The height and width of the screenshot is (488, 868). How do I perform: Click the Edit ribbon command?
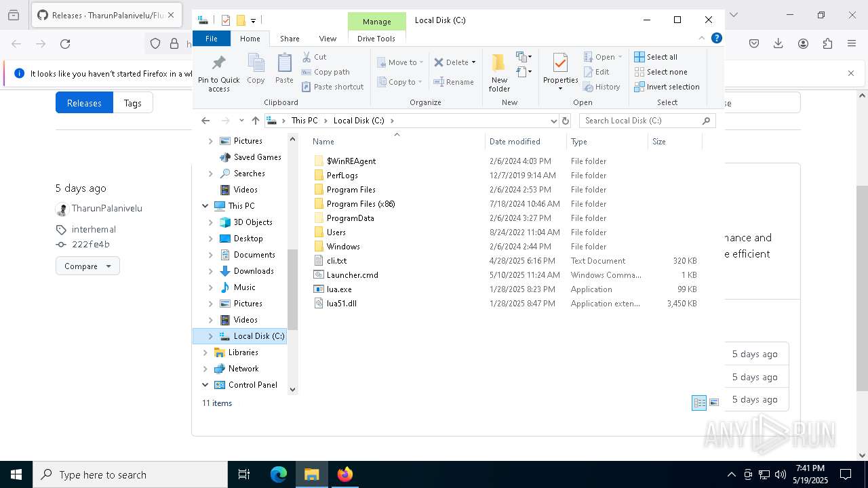click(596, 72)
